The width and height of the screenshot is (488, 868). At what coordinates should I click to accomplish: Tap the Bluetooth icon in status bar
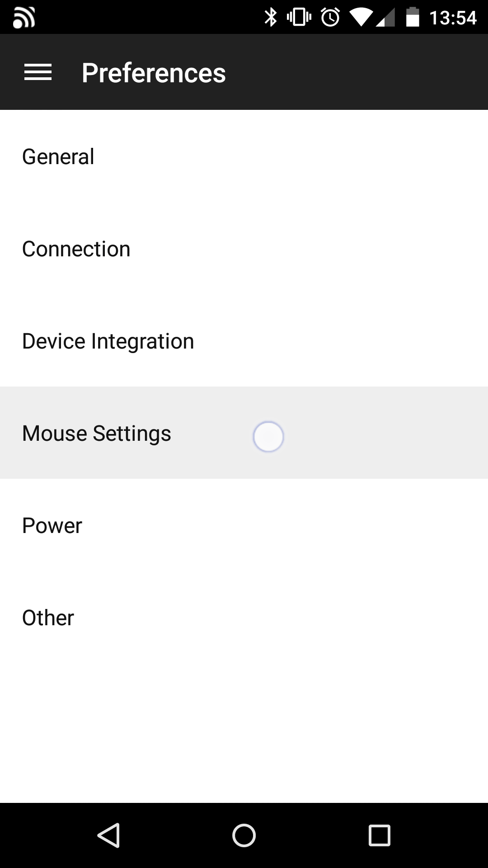point(271,17)
